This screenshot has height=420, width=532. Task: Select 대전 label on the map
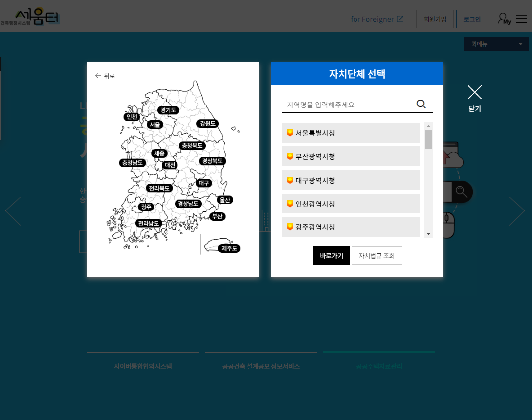tap(170, 165)
